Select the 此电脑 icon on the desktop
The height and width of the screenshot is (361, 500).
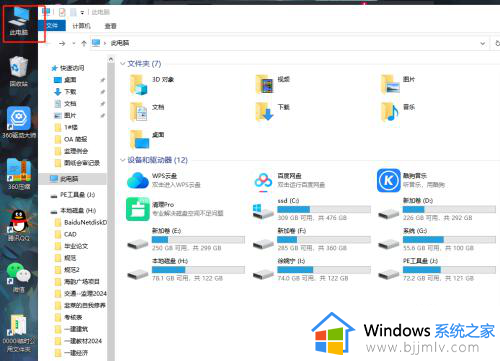(19, 21)
